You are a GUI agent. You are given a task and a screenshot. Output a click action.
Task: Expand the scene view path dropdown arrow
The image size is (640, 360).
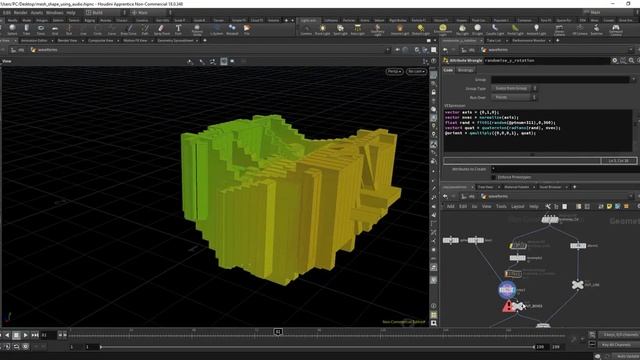pos(387,50)
